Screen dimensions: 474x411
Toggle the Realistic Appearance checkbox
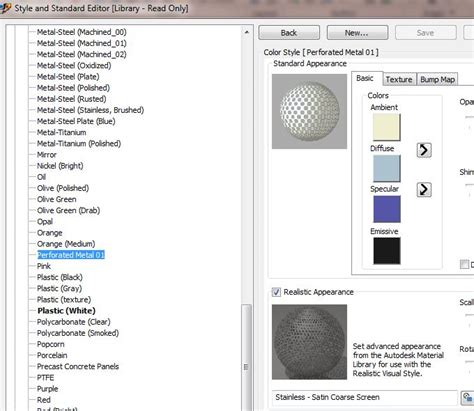click(276, 292)
